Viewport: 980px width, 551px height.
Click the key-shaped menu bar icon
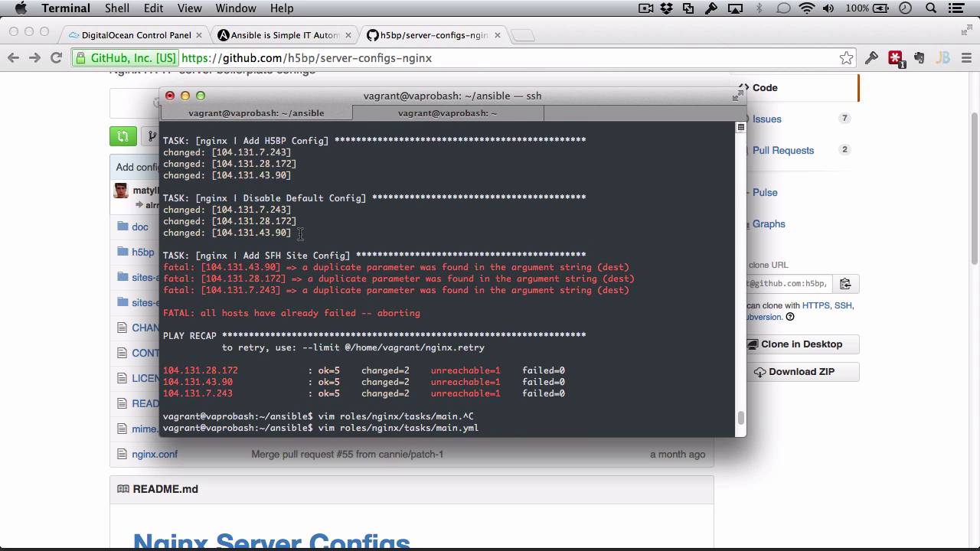[x=711, y=8]
